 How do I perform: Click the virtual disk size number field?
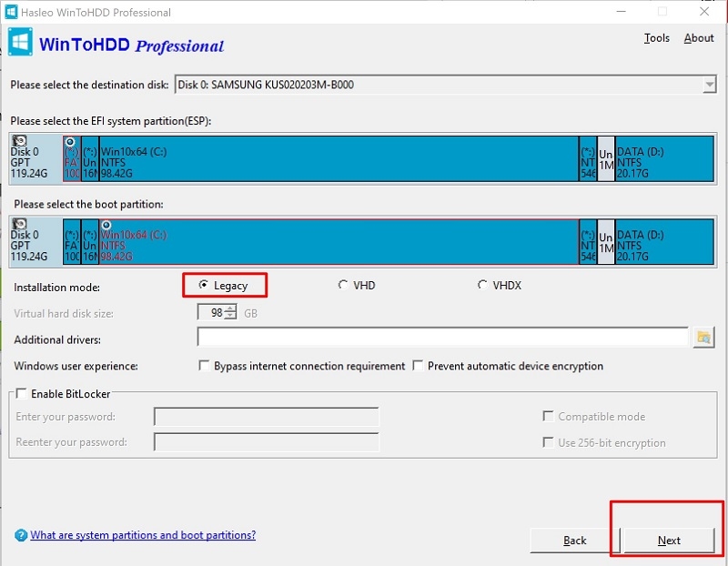[212, 312]
